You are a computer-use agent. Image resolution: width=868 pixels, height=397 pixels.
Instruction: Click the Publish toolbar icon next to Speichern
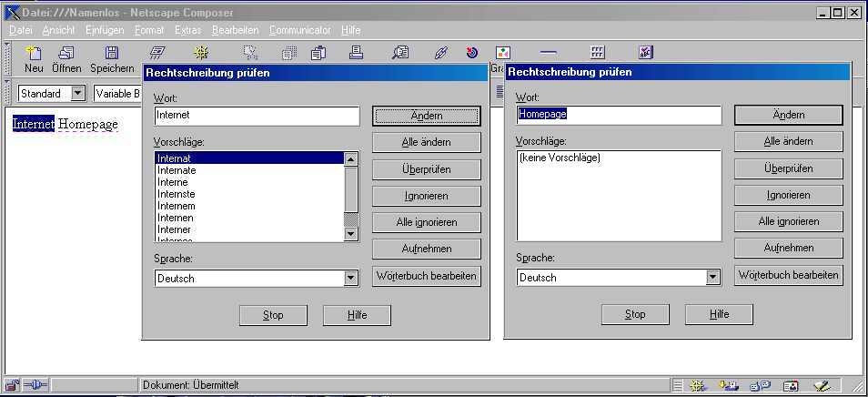pyautogui.click(x=157, y=53)
